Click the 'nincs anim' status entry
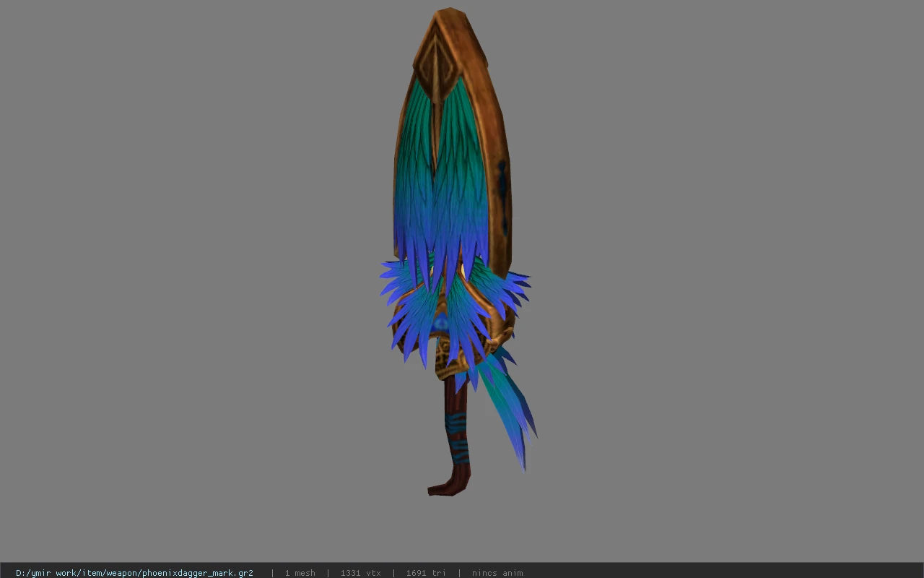 pyautogui.click(x=497, y=573)
